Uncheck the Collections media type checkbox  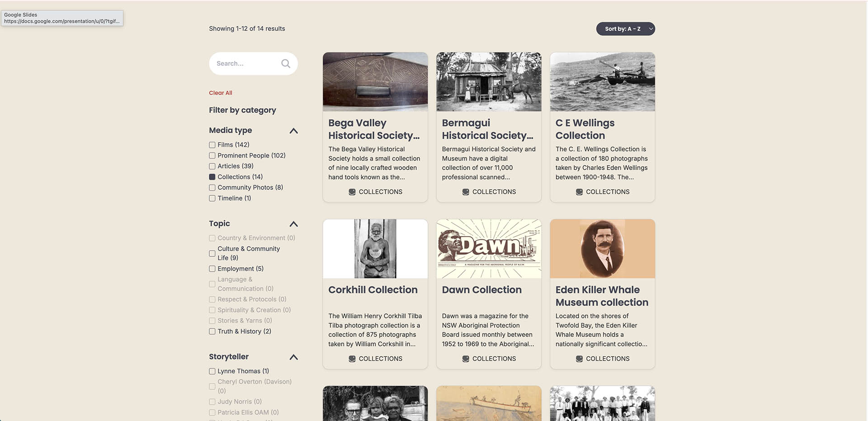(212, 177)
